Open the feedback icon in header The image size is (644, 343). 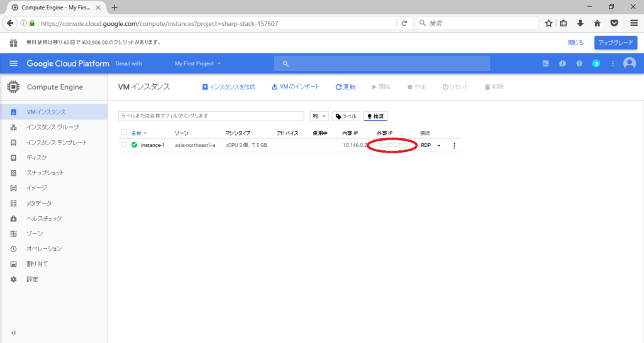click(x=562, y=63)
